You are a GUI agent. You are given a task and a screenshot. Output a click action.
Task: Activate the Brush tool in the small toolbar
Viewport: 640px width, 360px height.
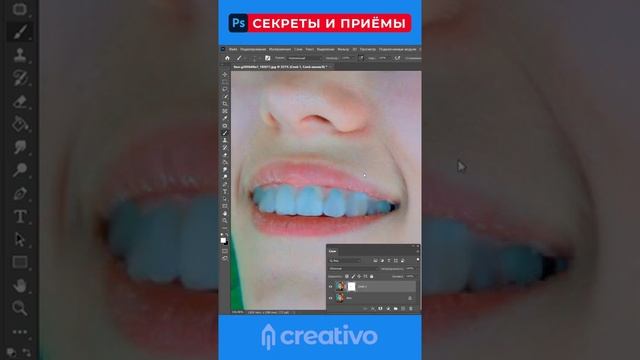tap(225, 133)
